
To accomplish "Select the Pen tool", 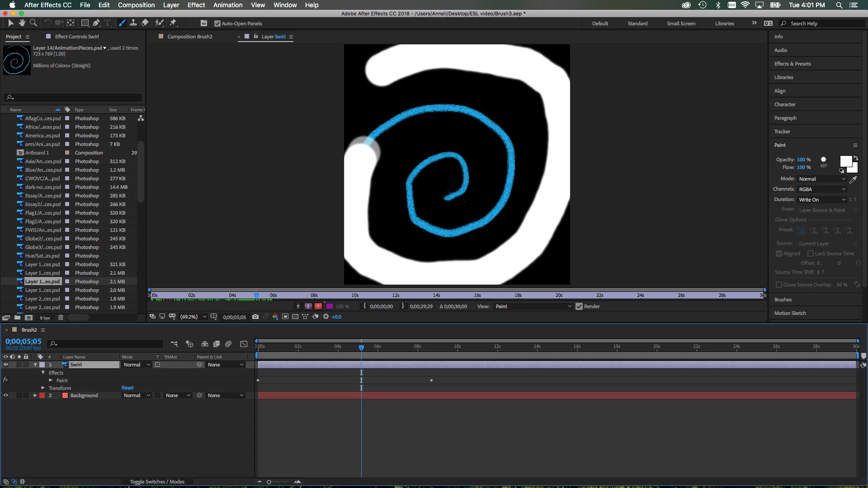I will 96,23.
